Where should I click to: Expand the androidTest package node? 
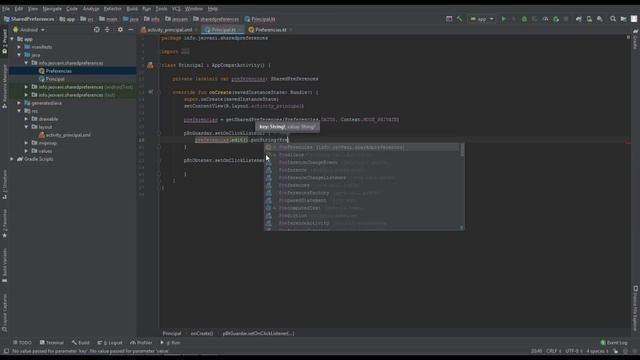(27, 87)
